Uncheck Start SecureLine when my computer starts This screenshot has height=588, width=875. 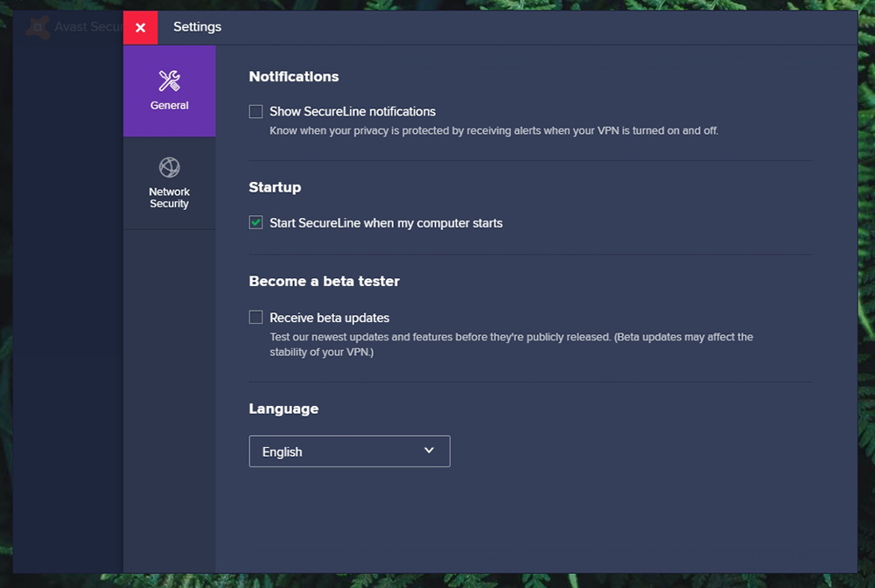pos(255,222)
